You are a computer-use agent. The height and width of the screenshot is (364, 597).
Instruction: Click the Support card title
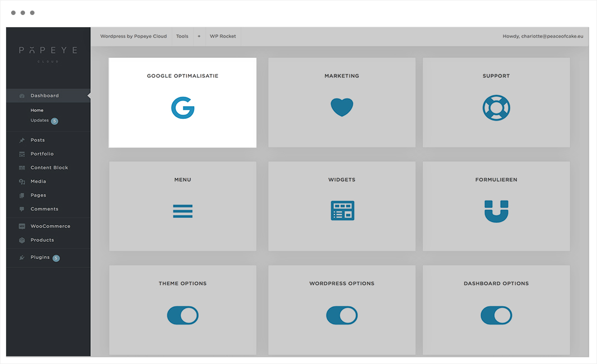coord(496,76)
